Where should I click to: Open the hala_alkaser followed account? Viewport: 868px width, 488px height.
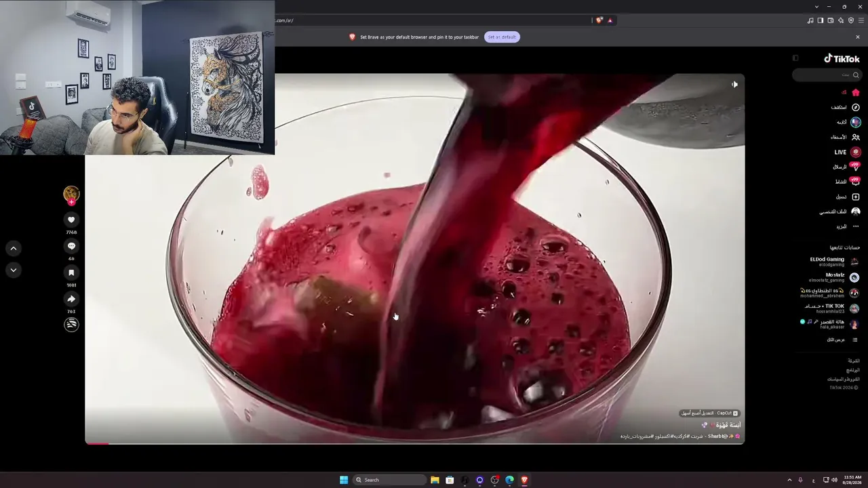830,324
